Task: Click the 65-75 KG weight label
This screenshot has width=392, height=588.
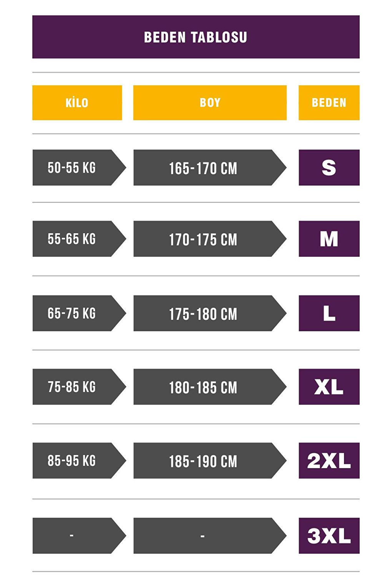Action: tap(72, 313)
